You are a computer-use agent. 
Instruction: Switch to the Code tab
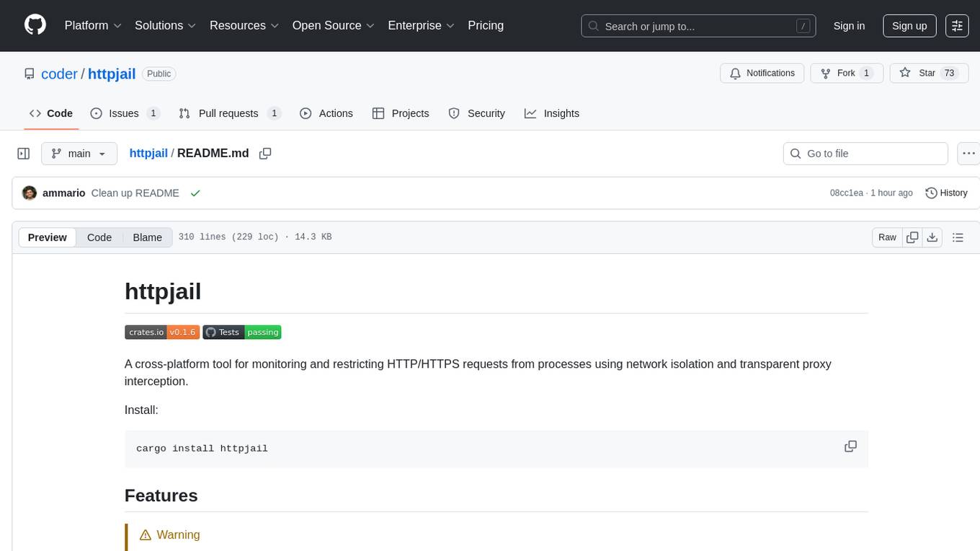coord(51,113)
